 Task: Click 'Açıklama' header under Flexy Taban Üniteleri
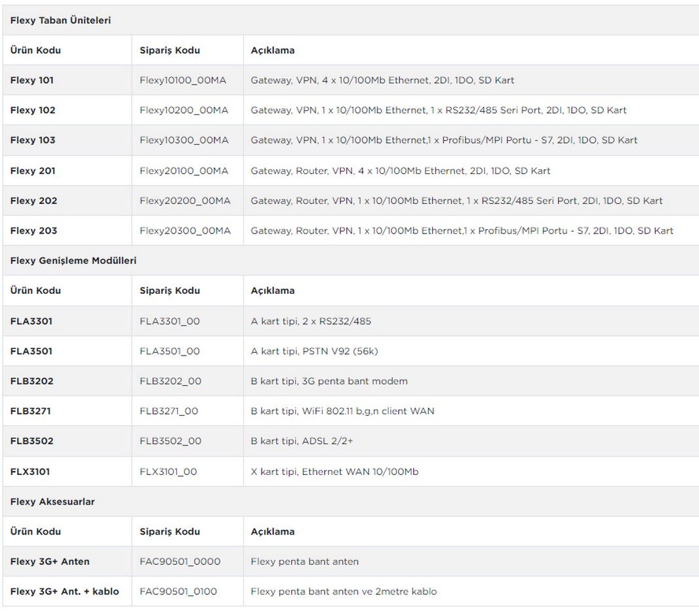272,50
